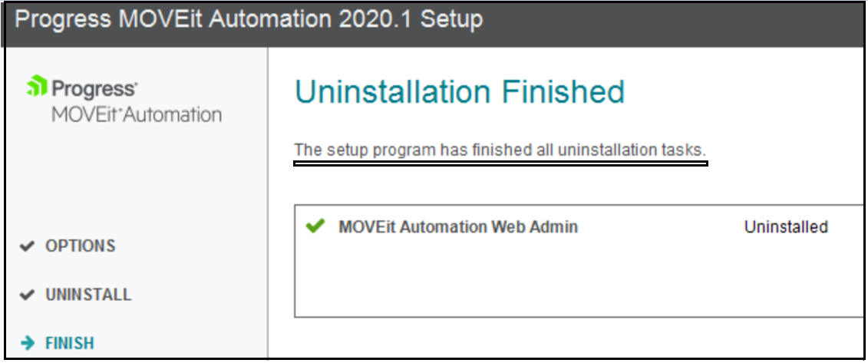Click the Setup window title bar text
This screenshot has height=363, width=868.
[249, 20]
